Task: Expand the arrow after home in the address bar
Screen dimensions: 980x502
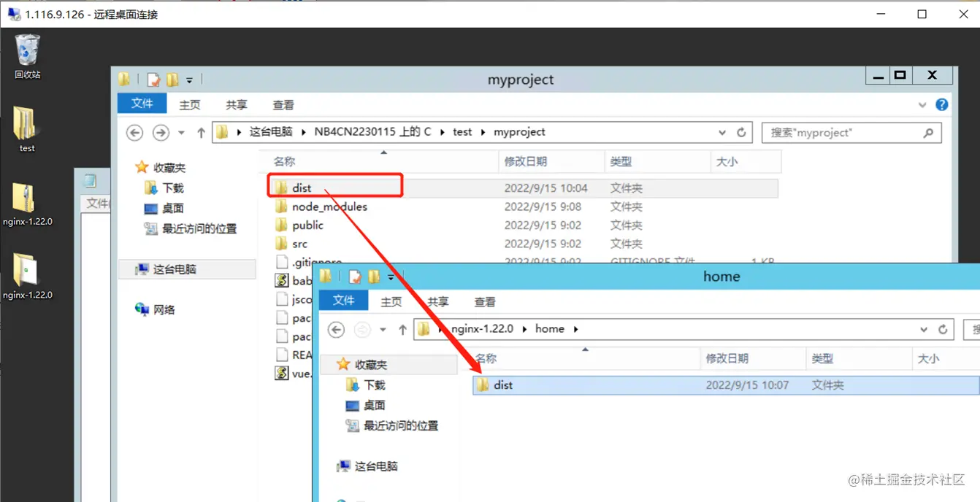Action: (575, 330)
